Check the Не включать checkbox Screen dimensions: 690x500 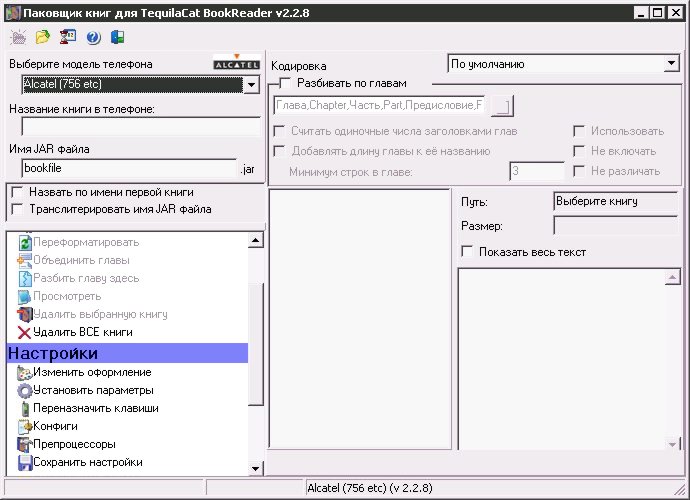tap(579, 151)
